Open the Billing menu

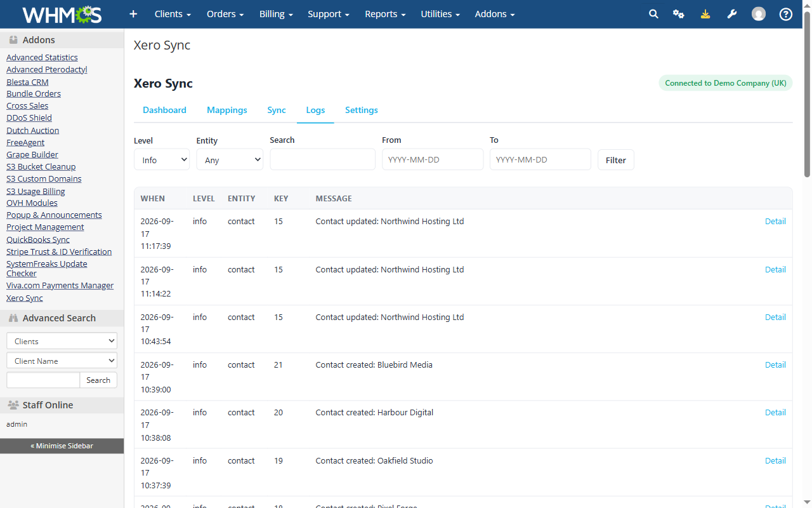(x=276, y=14)
